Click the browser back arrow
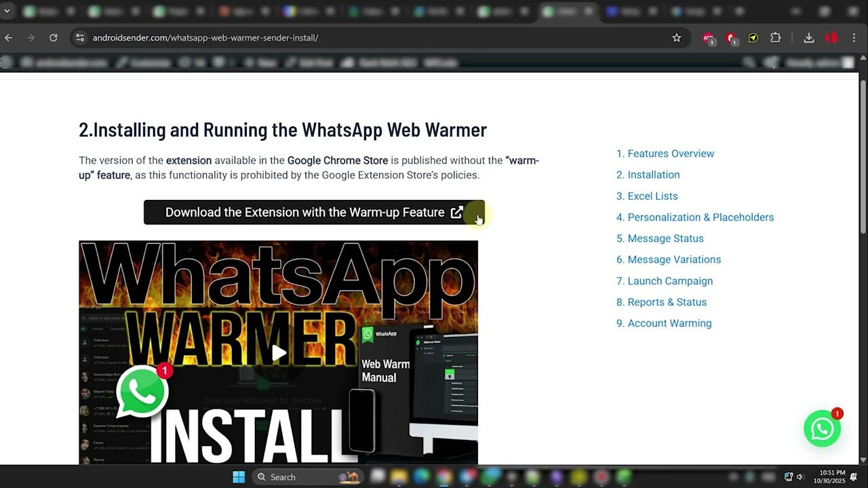Screen dimensions: 868x488 tap(9, 38)
